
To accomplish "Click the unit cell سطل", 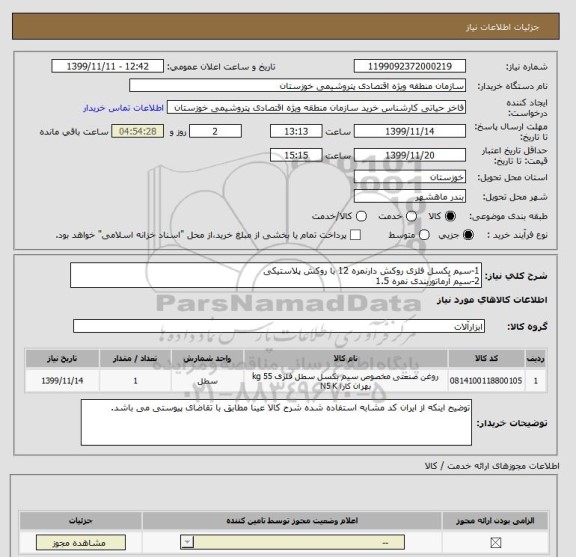I will 207,381.
